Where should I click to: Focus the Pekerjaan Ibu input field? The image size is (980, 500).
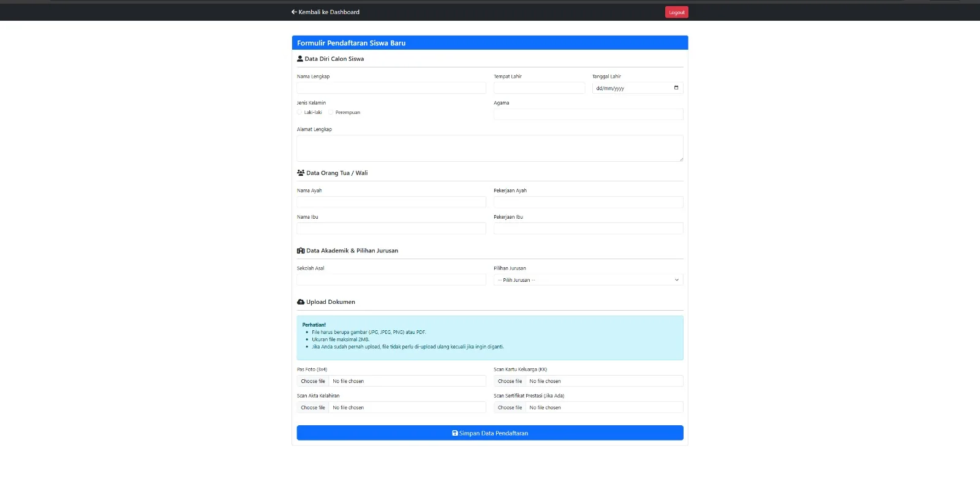click(589, 229)
